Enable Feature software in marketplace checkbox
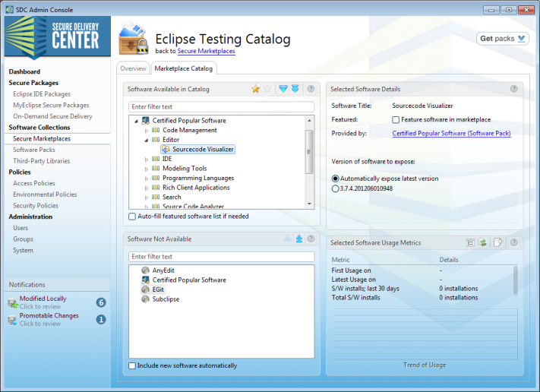 click(x=396, y=120)
